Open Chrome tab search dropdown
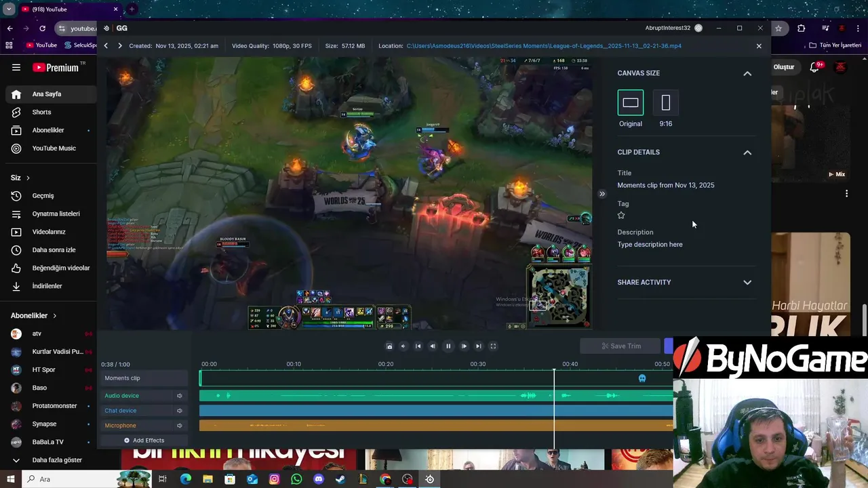This screenshot has height=488, width=868. [9, 9]
